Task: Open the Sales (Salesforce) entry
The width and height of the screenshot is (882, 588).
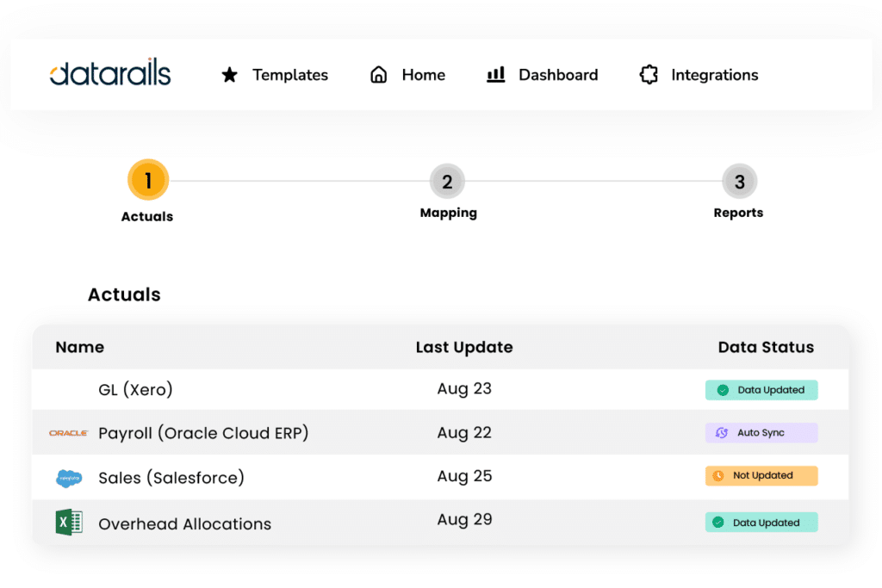Action: 171,478
